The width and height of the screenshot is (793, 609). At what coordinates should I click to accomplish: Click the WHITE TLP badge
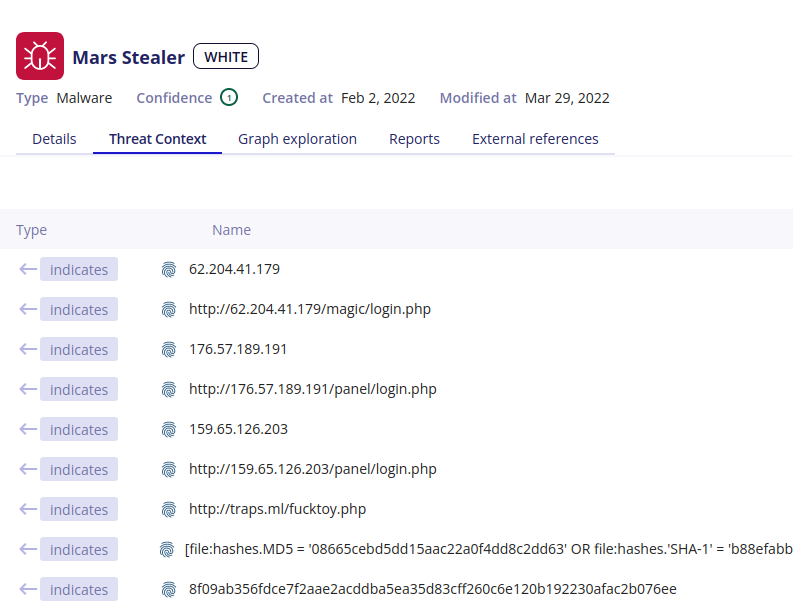226,56
